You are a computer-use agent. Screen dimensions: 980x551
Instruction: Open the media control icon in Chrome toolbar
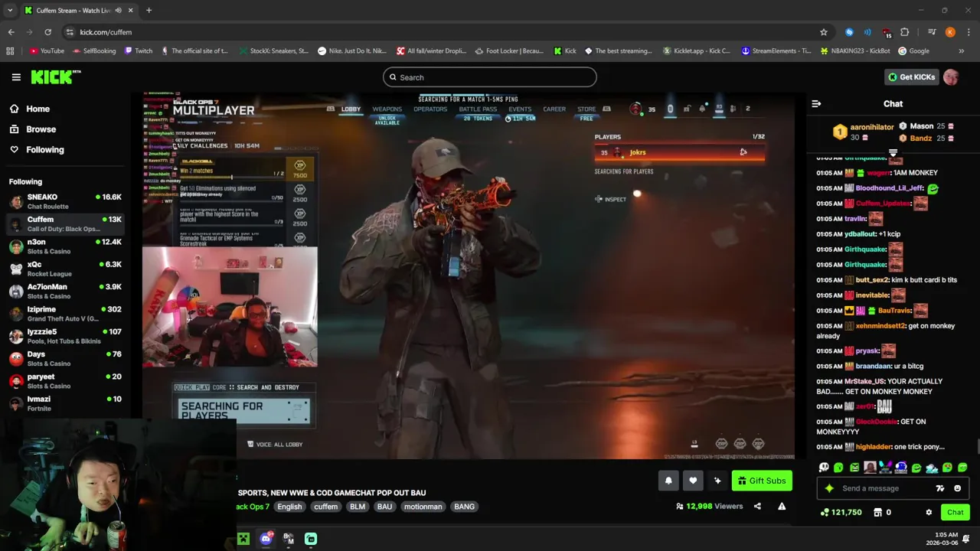coord(932,32)
